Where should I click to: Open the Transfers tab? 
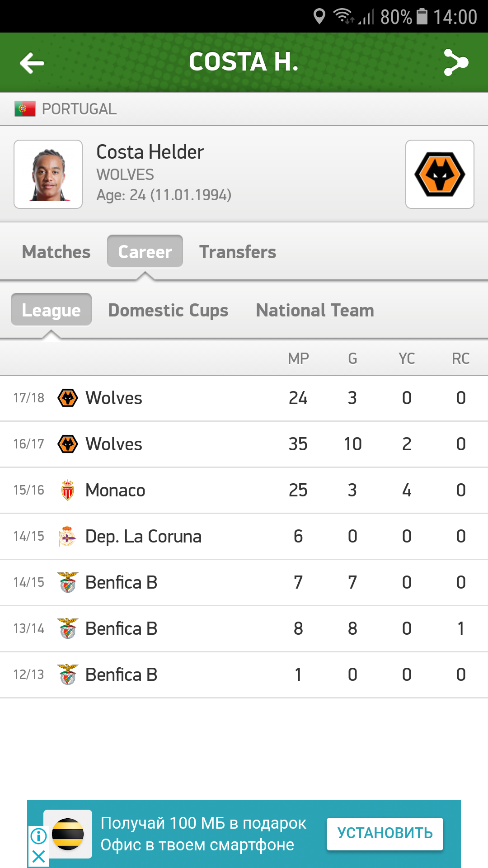[x=238, y=252]
